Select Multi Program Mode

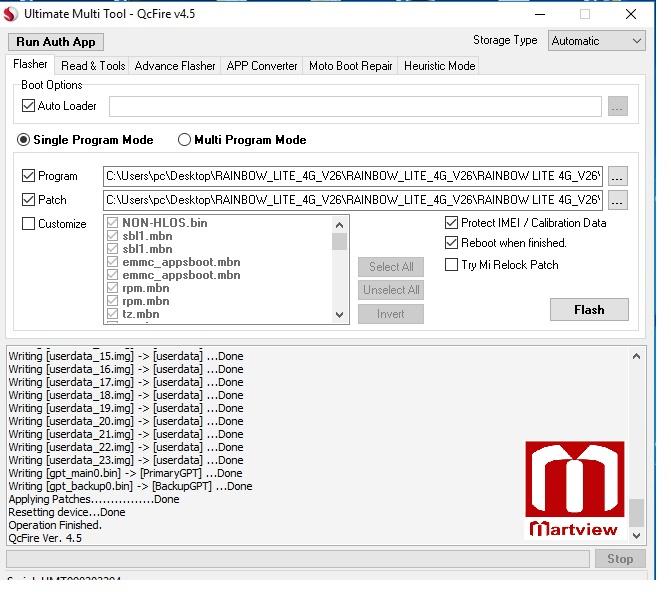point(184,140)
